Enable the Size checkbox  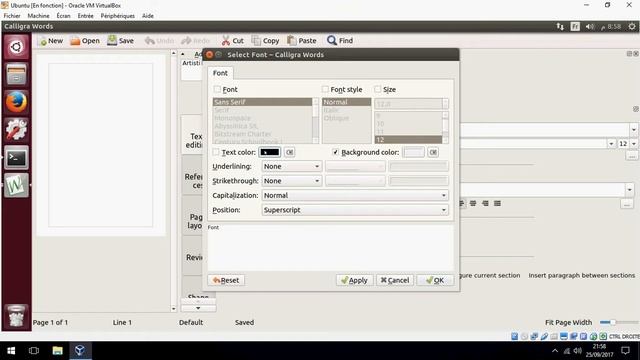click(x=378, y=89)
